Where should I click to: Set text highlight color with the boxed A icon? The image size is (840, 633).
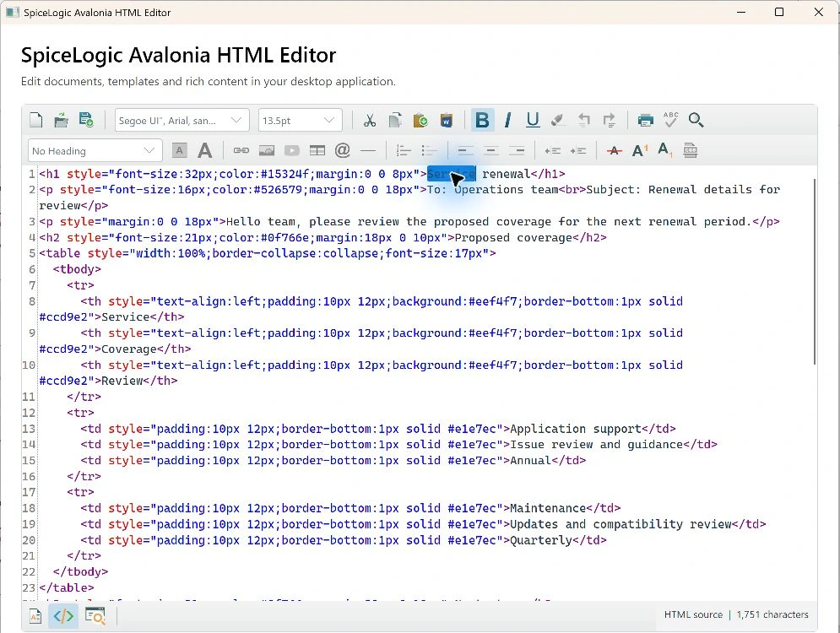180,151
